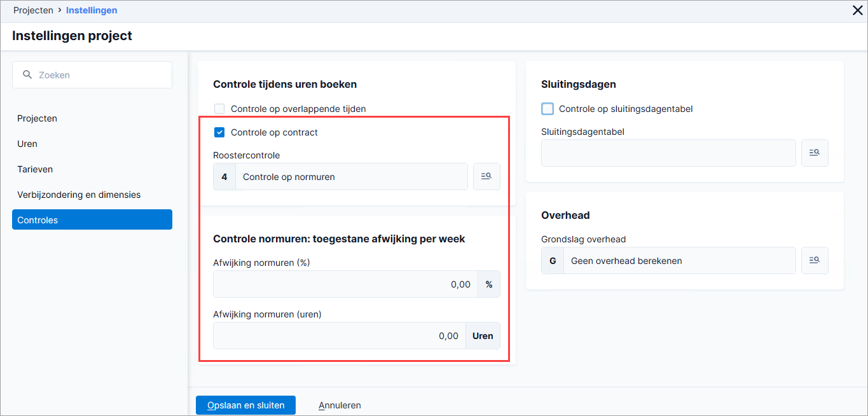Image resolution: width=868 pixels, height=416 pixels.
Task: Click the percent unit badge
Action: pos(489,284)
